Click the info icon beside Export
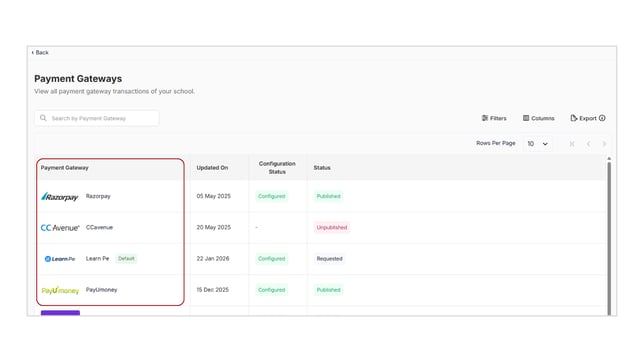The width and height of the screenshot is (644, 362). click(602, 118)
